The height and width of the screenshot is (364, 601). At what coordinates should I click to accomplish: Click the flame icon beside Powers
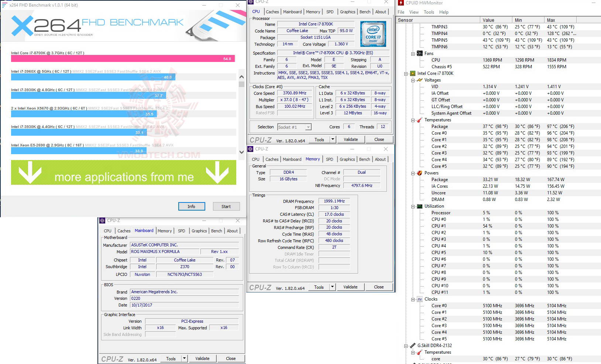click(420, 173)
